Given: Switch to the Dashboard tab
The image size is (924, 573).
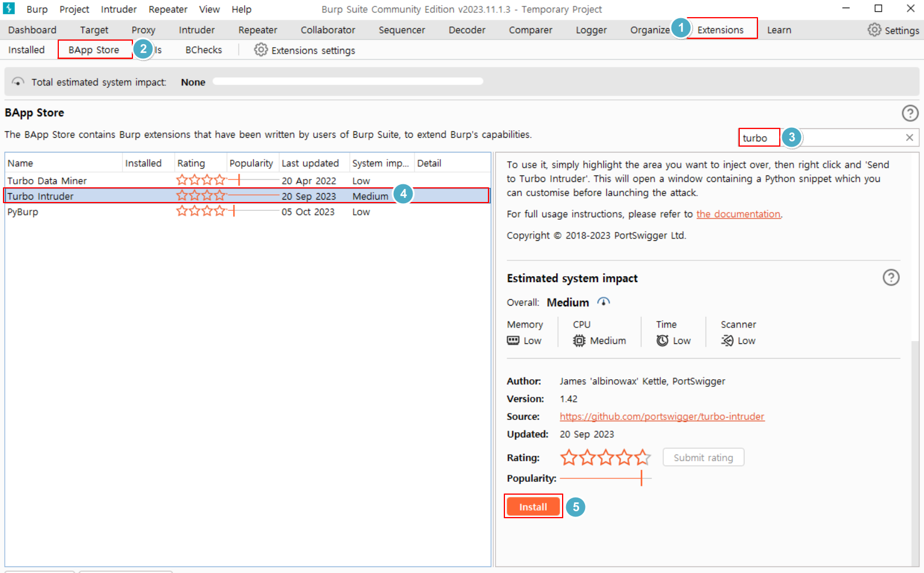Looking at the screenshot, I should (x=32, y=30).
